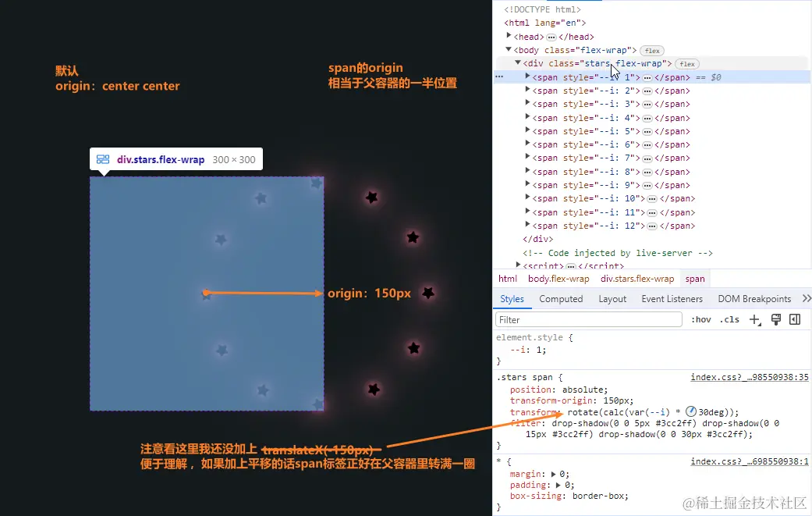Select the <html lang="en"> row
The width and height of the screenshot is (812, 516).
[x=544, y=23]
